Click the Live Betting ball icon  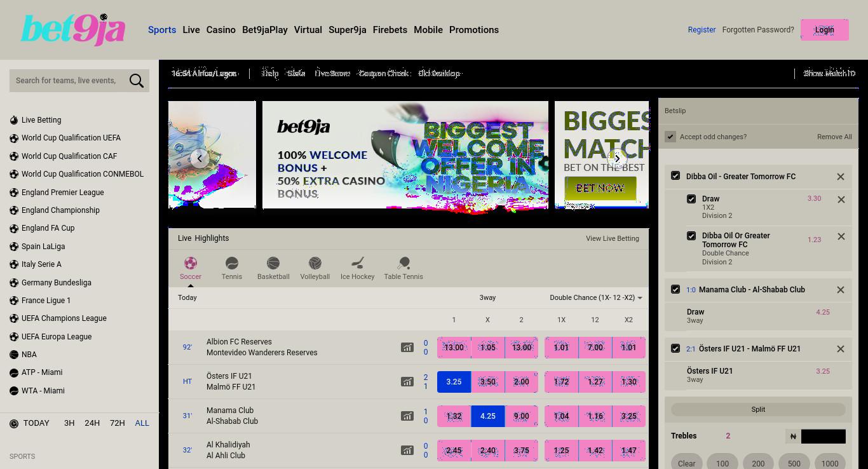pyautogui.click(x=14, y=120)
